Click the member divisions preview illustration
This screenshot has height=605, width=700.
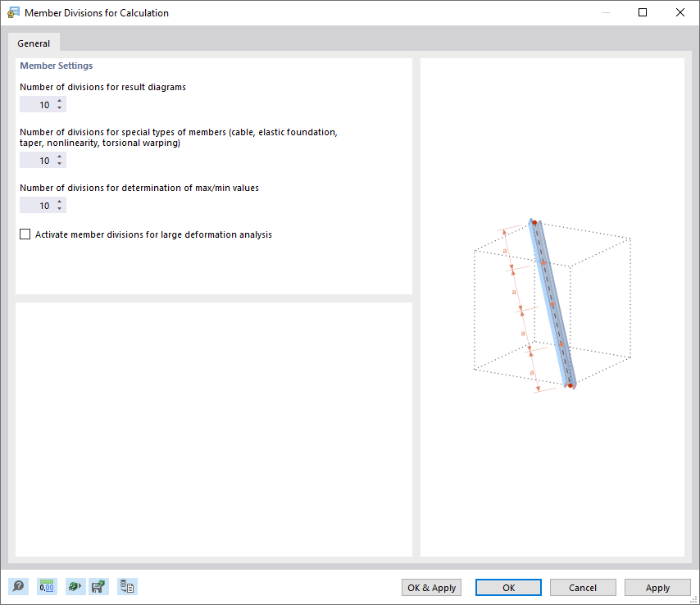[552, 306]
